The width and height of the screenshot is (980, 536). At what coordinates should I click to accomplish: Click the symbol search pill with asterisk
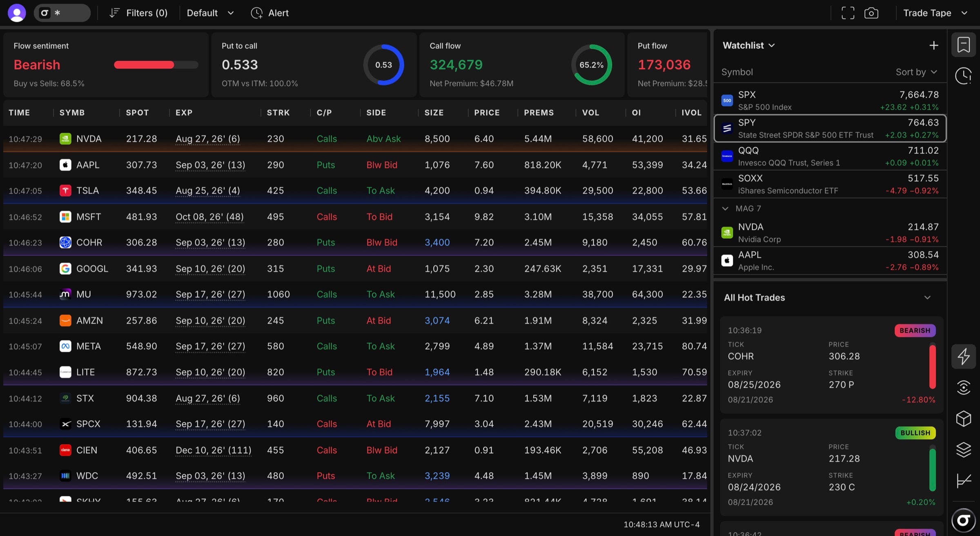pyautogui.click(x=62, y=13)
